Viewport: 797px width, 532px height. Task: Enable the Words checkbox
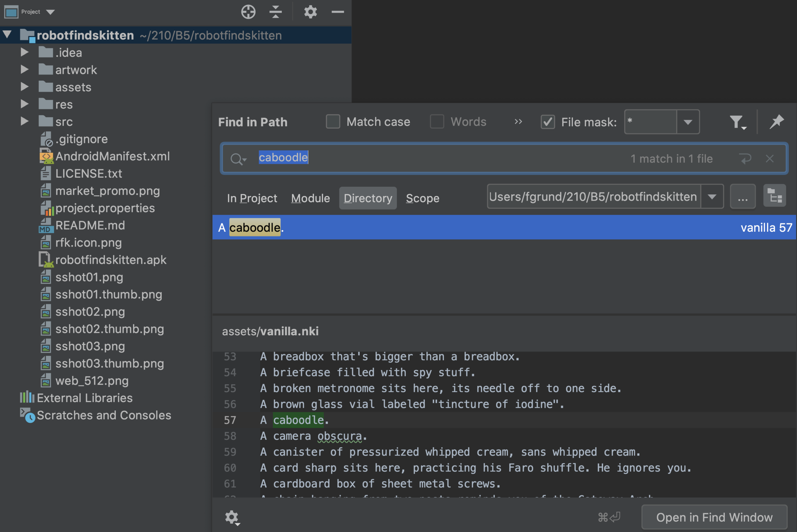[x=437, y=122]
